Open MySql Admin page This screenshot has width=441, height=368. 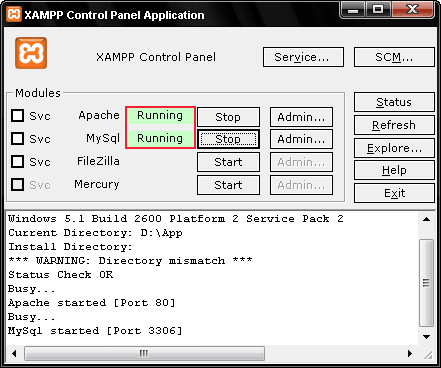coord(301,139)
